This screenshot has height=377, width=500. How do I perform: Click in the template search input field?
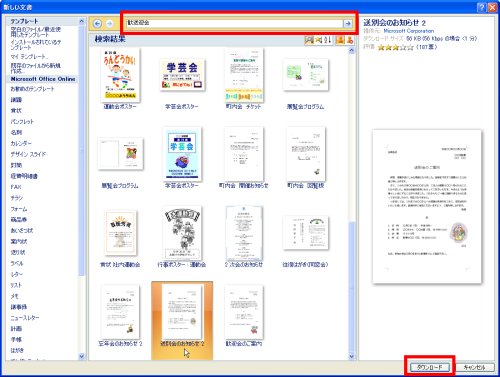pos(234,23)
